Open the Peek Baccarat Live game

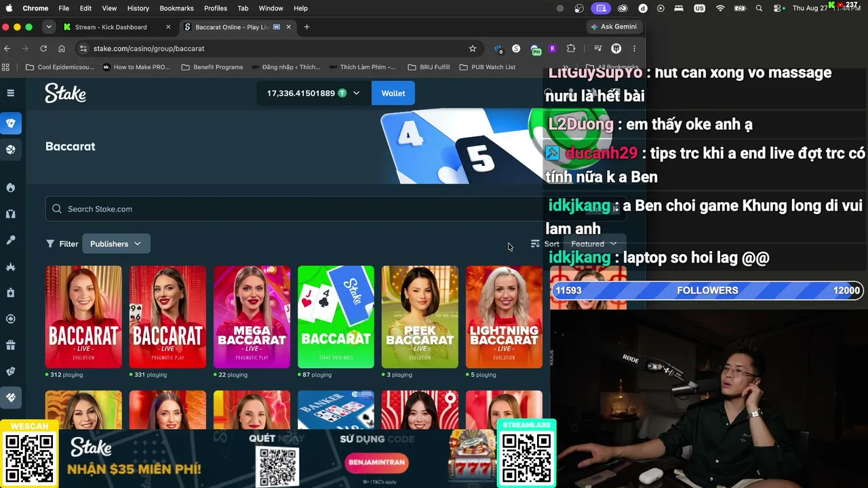[x=420, y=317]
